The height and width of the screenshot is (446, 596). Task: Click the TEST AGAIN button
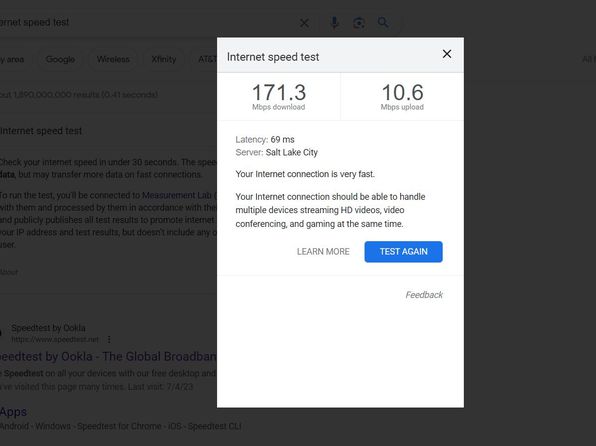(x=403, y=252)
